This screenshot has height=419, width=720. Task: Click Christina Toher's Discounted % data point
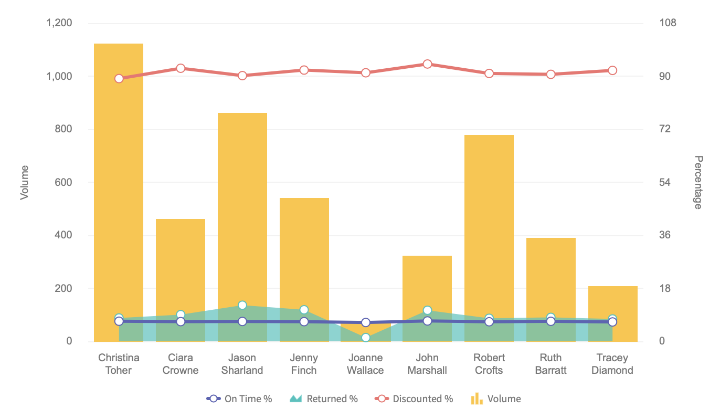coord(119,78)
